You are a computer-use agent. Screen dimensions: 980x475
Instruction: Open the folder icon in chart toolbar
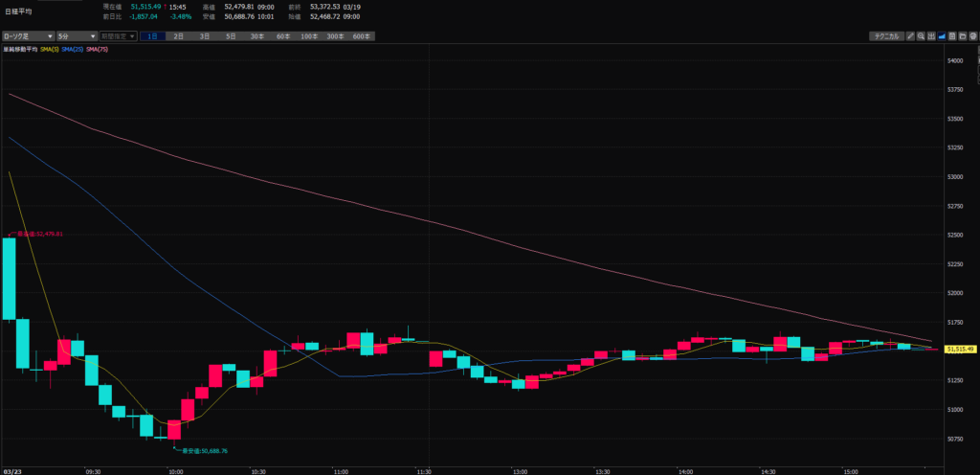pyautogui.click(x=964, y=36)
